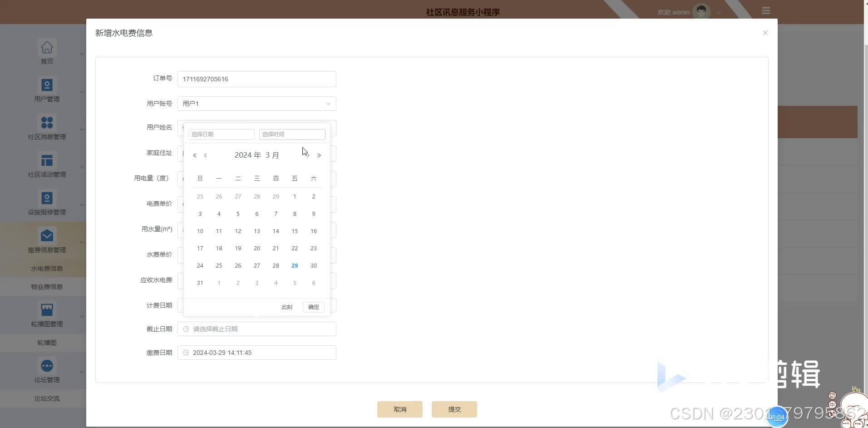Click the 选择日期 input in picker

click(222, 134)
